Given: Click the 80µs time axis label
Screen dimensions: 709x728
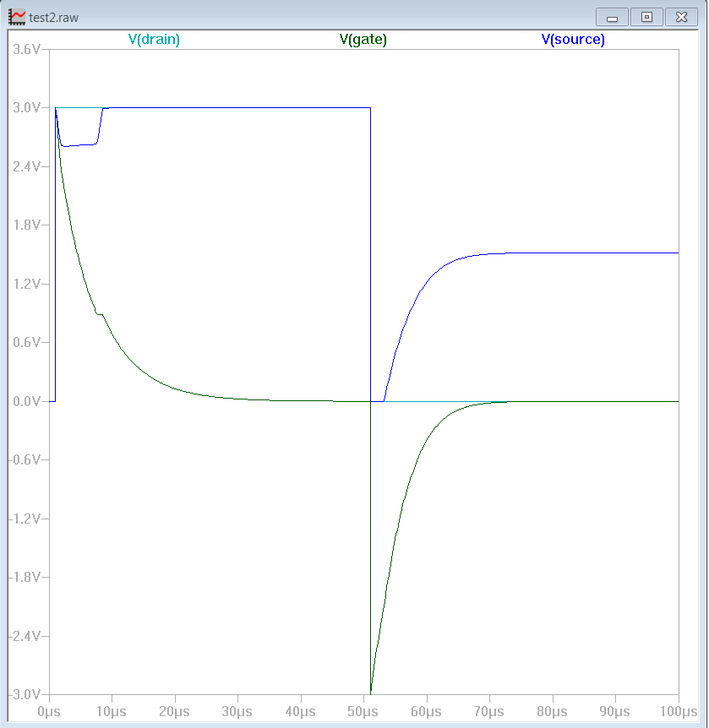Looking at the screenshot, I should [x=552, y=712].
